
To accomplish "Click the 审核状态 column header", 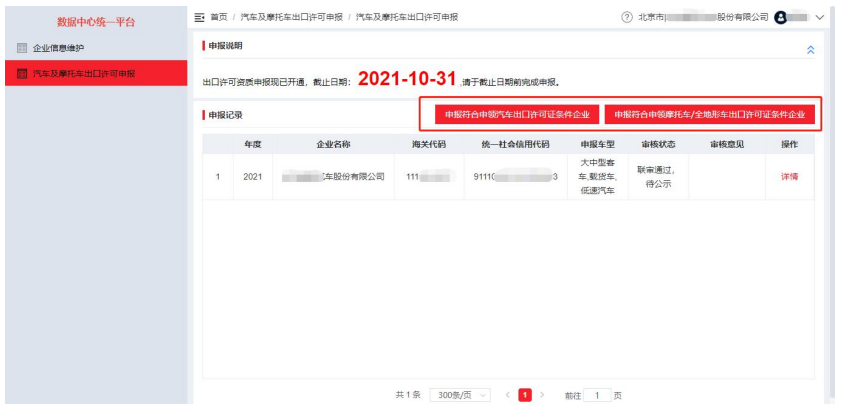I will click(x=658, y=144).
